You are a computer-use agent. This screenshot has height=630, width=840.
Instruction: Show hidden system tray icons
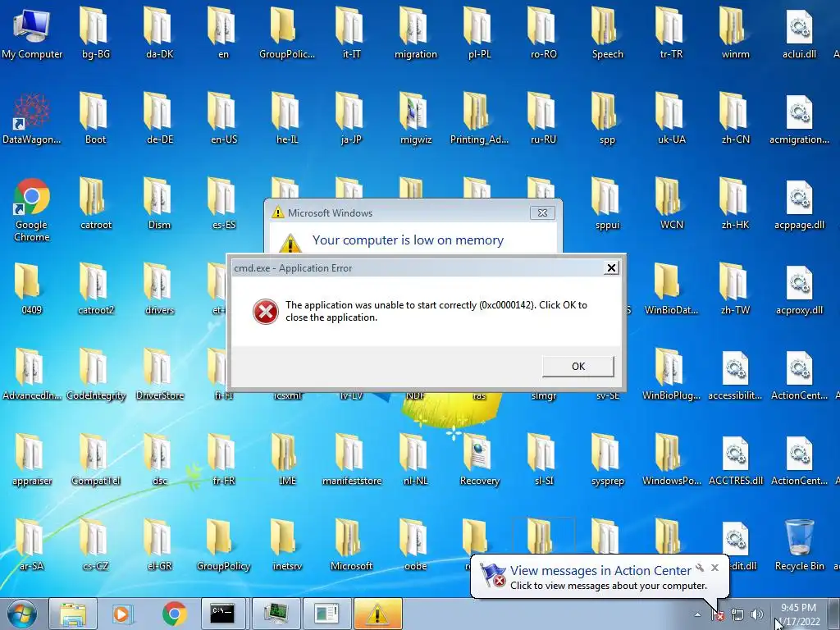[x=697, y=614]
